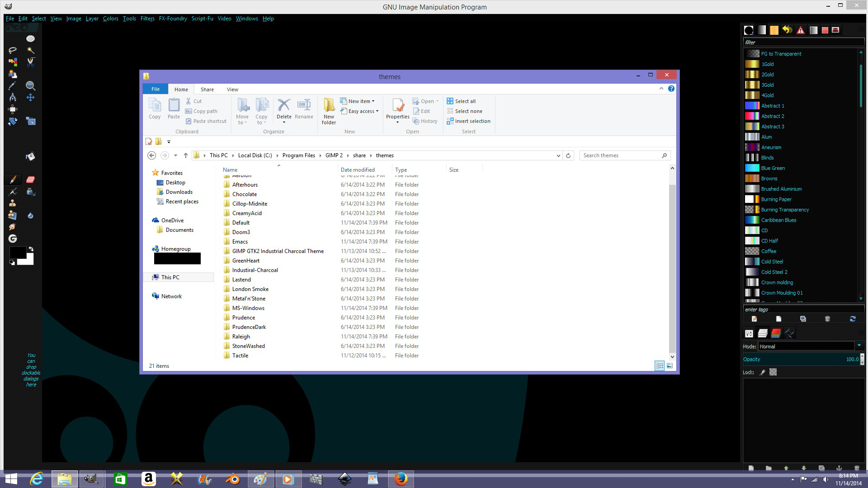The width and height of the screenshot is (868, 488).
Task: Open the View ribbon tab in Explorer
Action: pos(232,89)
